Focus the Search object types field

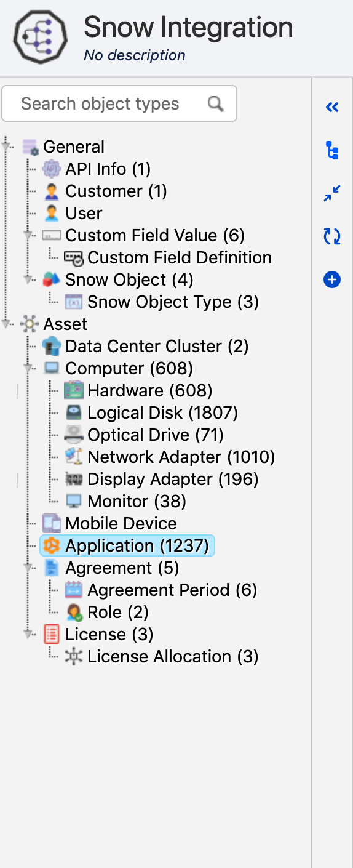click(x=119, y=103)
